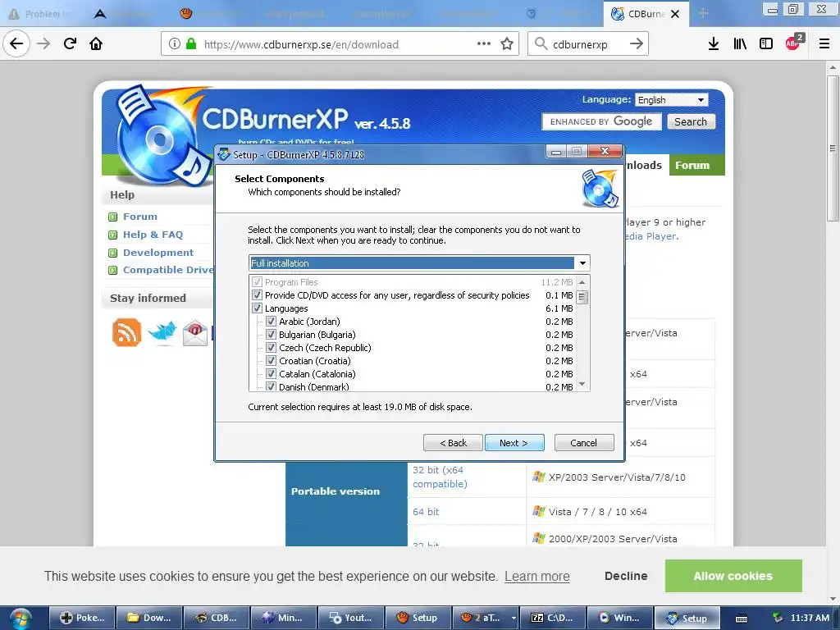Uncheck Bulgarian (Bulgaria) language
Viewport: 840px width, 630px height.
point(271,335)
